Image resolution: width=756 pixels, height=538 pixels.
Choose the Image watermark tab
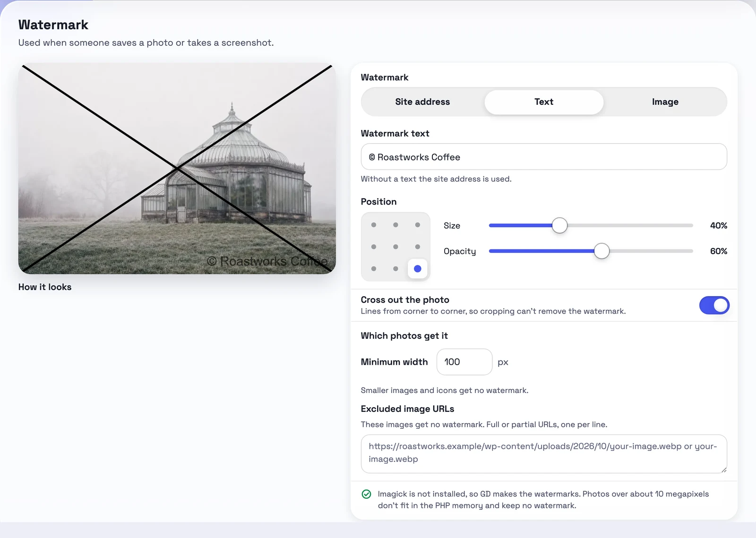coord(665,102)
